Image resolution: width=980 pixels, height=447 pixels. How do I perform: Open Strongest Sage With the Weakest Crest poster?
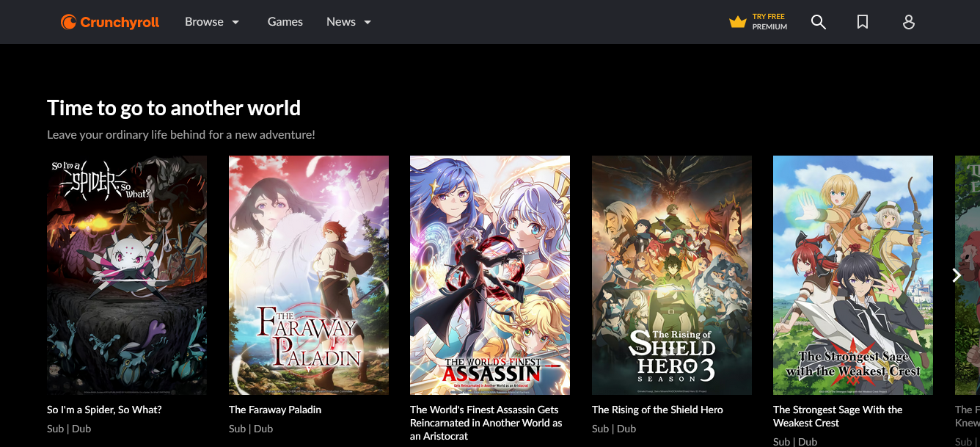coord(853,275)
